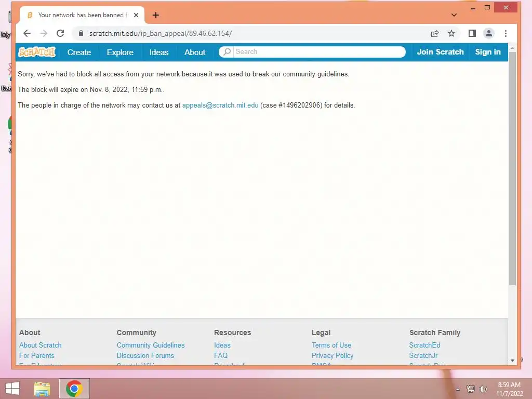
Task: Click the 'Community' footer heading
Action: click(x=137, y=332)
